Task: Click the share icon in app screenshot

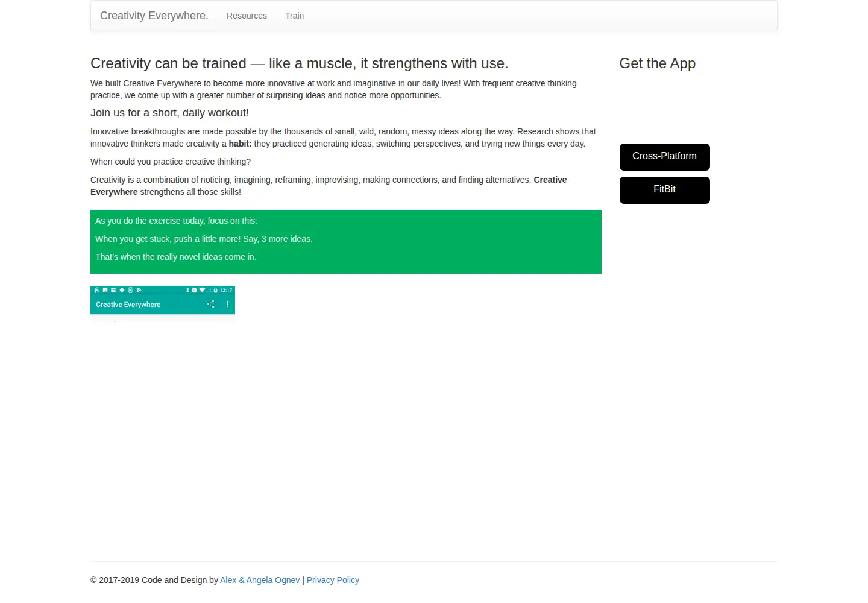Action: click(210, 304)
